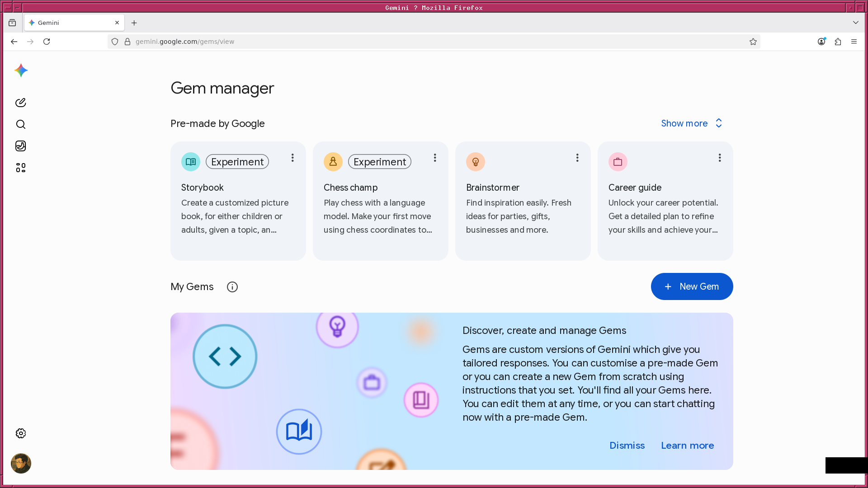Start a new chat with the pencil icon

[21, 103]
